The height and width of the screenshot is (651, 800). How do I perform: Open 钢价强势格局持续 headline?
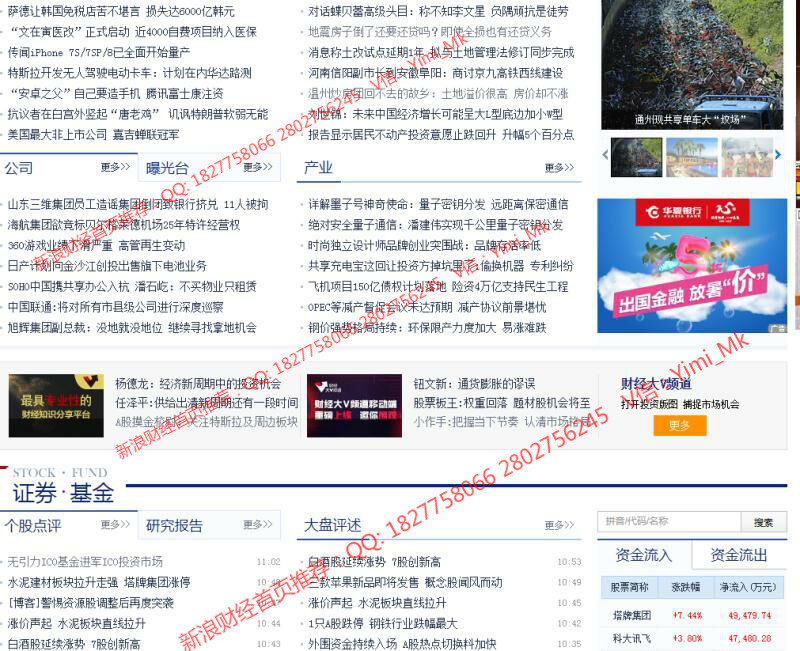click(x=427, y=328)
